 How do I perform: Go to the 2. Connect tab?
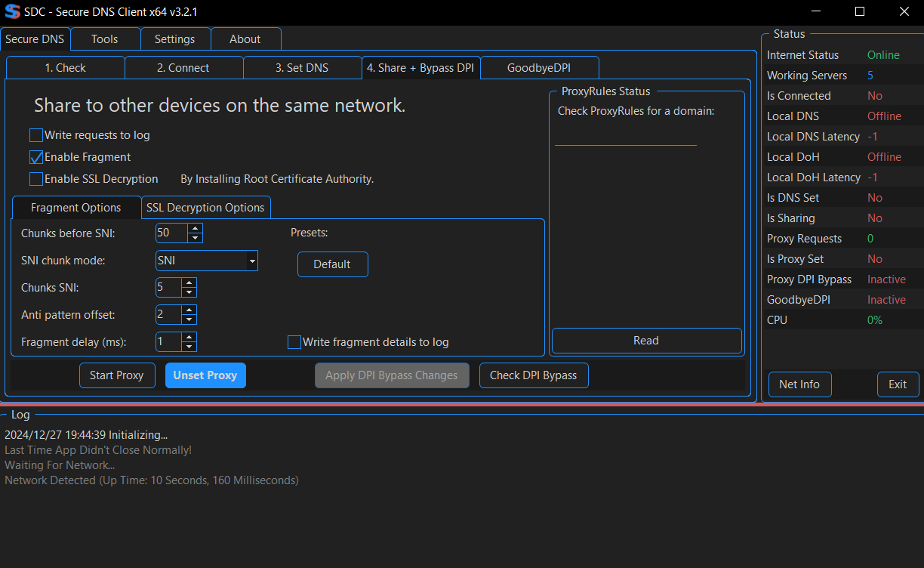(x=183, y=68)
